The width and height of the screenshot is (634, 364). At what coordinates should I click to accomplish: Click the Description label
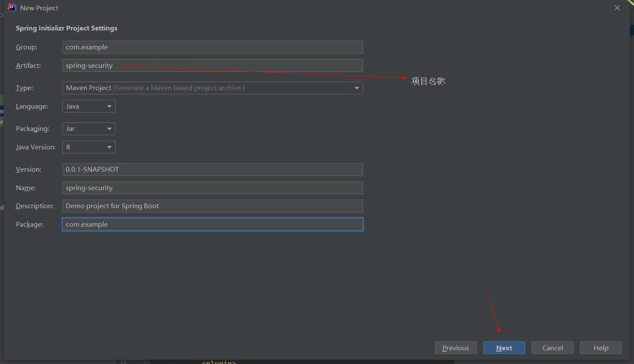coord(35,206)
